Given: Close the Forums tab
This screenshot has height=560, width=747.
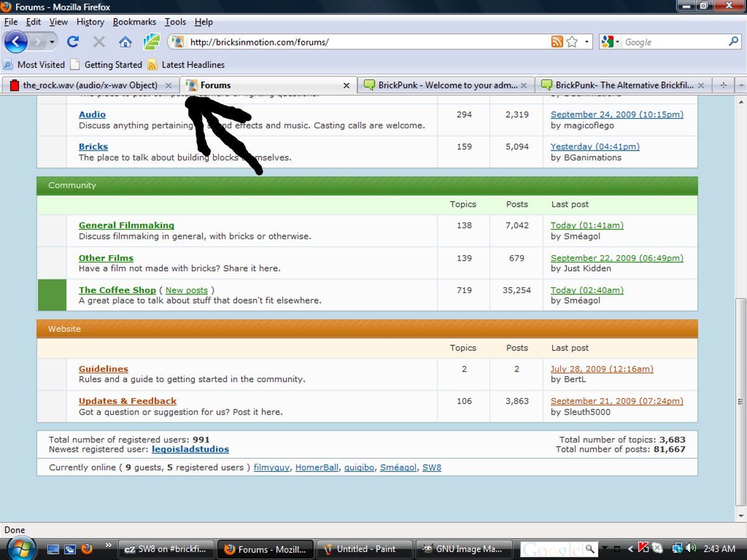Looking at the screenshot, I should pos(347,86).
